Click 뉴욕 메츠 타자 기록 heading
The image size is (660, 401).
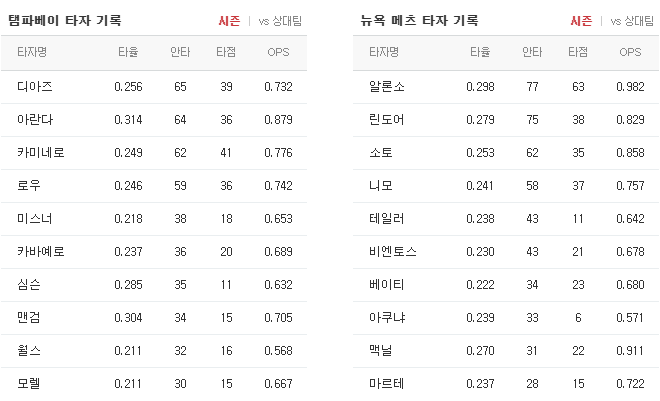point(419,21)
